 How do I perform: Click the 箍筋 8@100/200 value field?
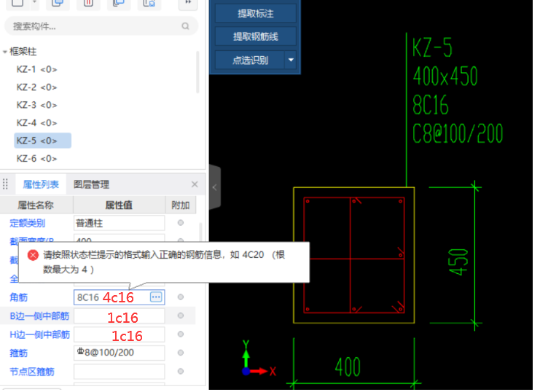point(120,353)
